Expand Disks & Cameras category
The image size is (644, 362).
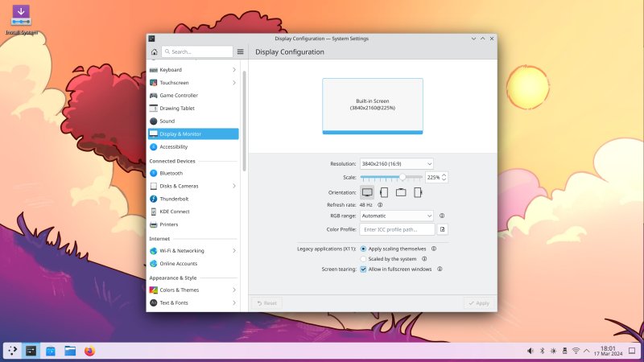(234, 186)
